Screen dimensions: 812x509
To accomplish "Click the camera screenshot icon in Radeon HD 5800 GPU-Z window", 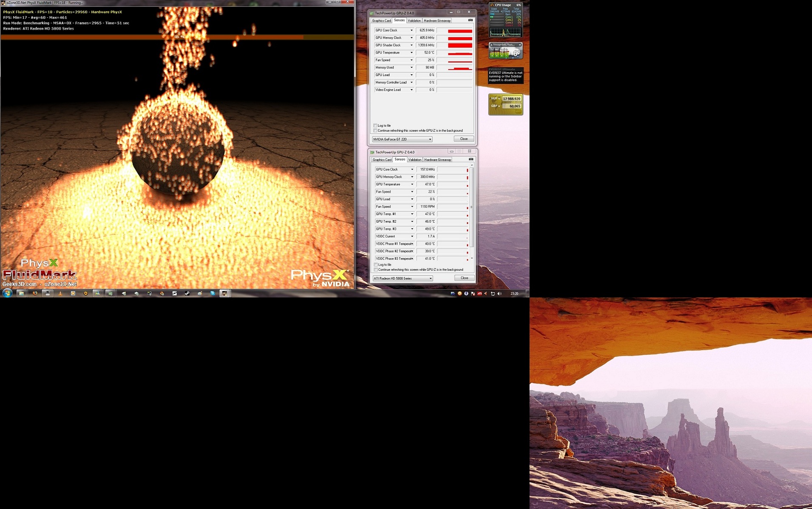I will pos(471,159).
